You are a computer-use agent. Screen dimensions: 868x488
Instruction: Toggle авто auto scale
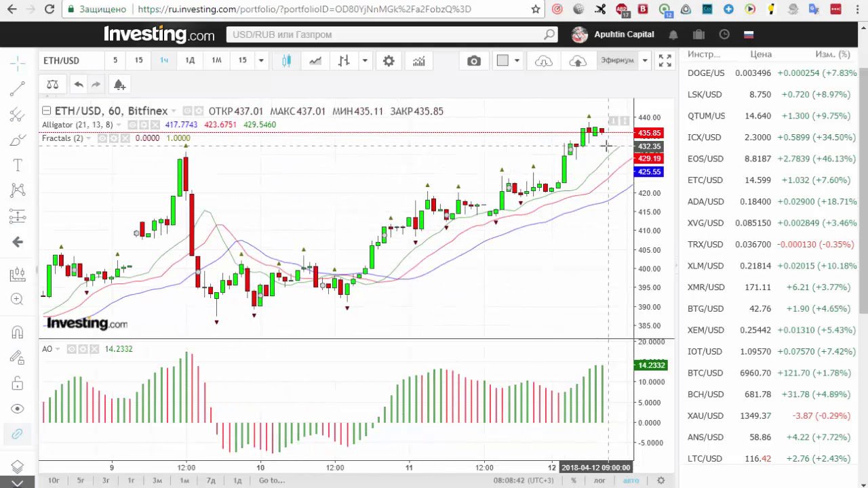pos(631,481)
